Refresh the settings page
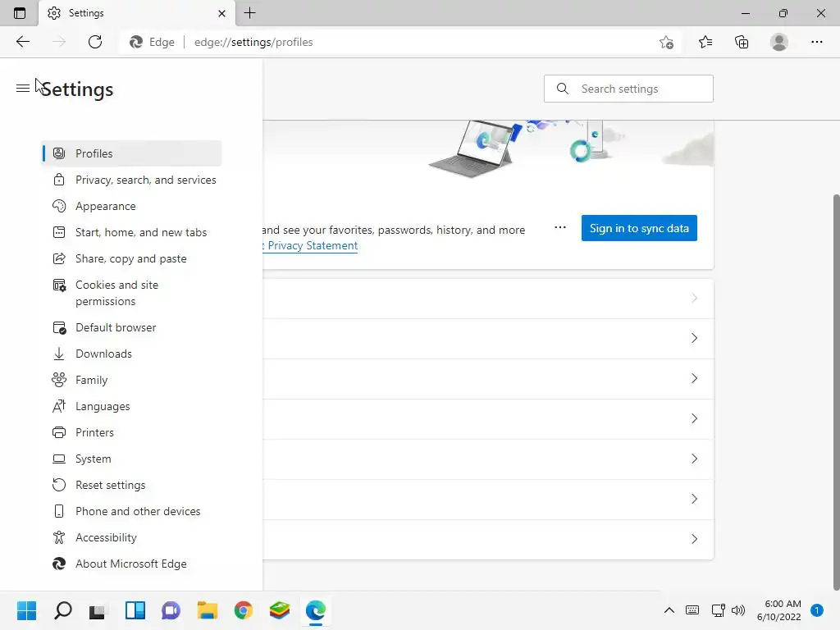This screenshot has width=840, height=630. coord(95,42)
